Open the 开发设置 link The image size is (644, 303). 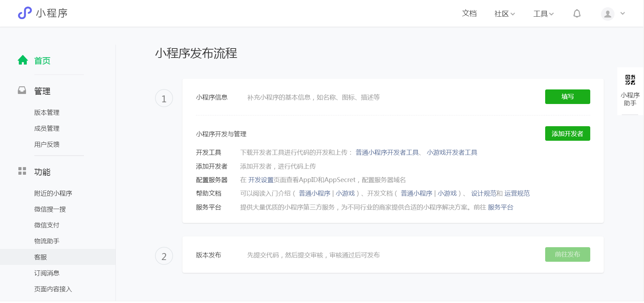point(261,180)
